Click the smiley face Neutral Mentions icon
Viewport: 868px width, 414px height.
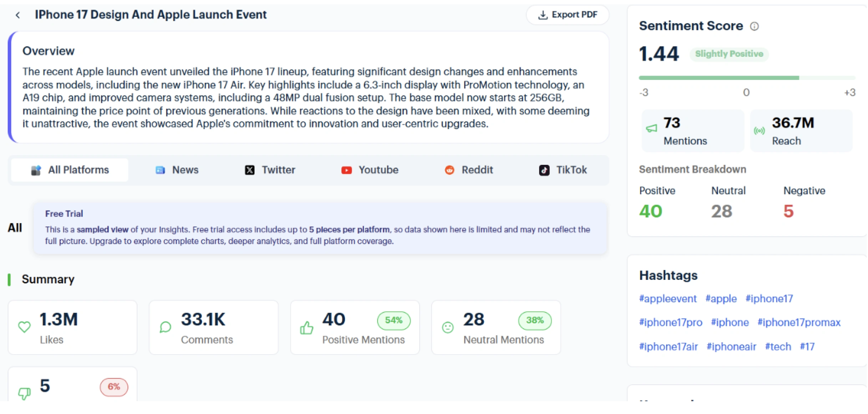[448, 327]
